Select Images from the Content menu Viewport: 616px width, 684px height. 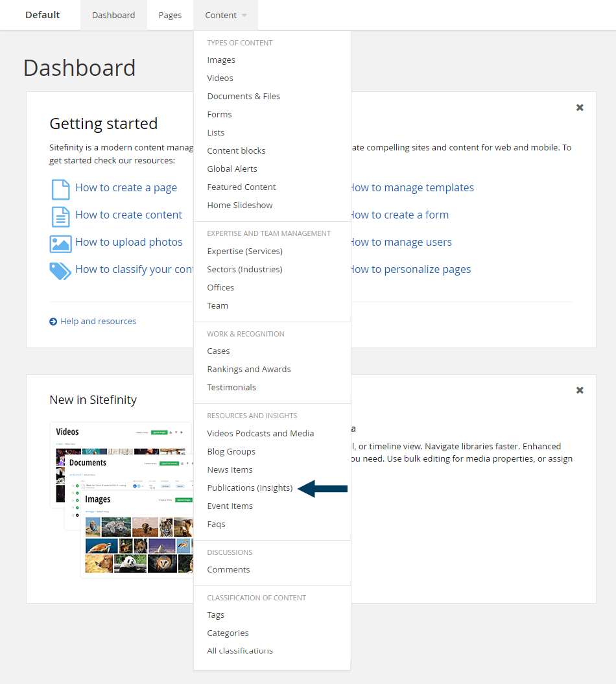tap(220, 60)
